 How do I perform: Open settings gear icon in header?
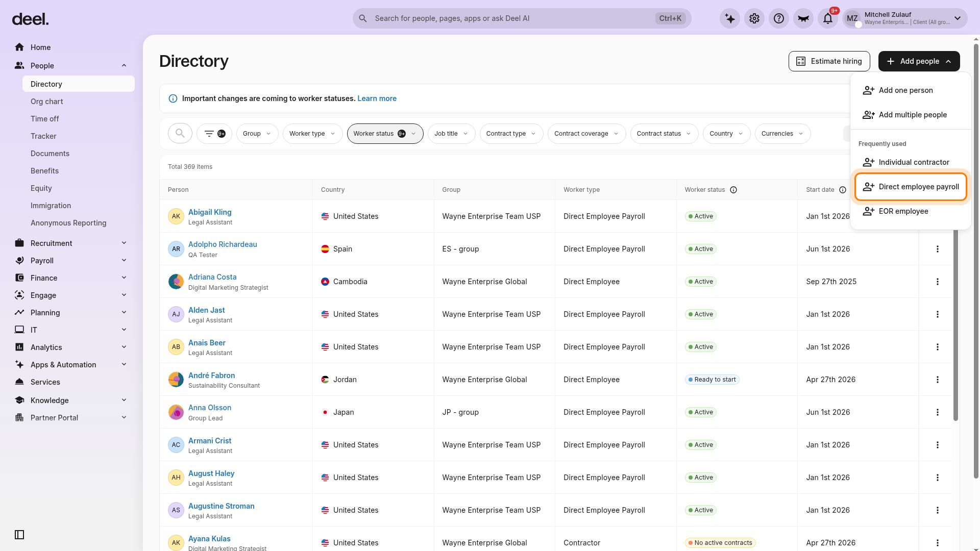(754, 18)
